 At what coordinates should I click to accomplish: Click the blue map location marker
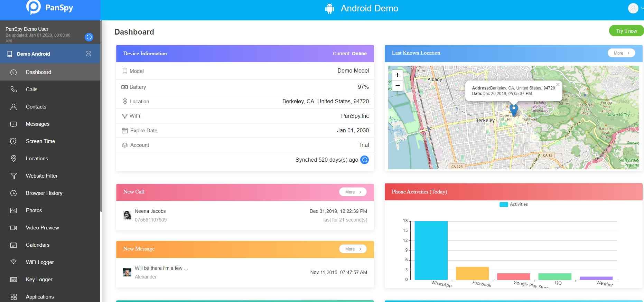click(514, 110)
